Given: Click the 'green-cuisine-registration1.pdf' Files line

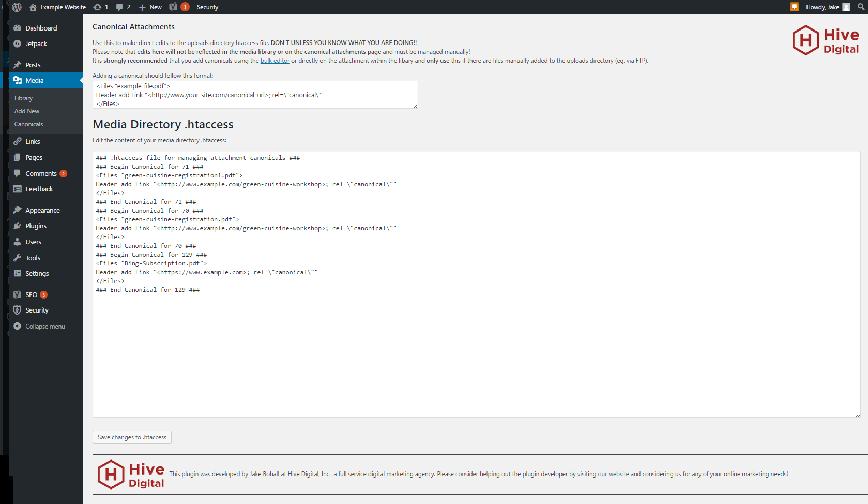Looking at the screenshot, I should point(169,175).
